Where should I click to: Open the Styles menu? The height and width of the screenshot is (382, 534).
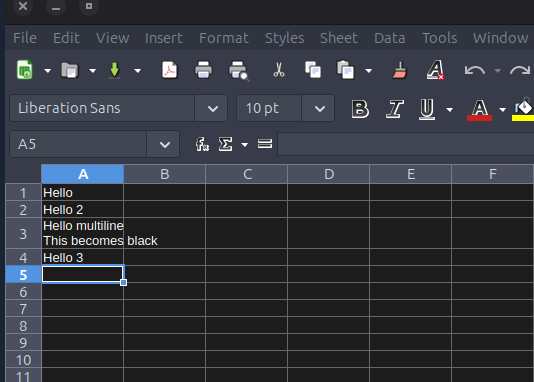[x=285, y=38]
